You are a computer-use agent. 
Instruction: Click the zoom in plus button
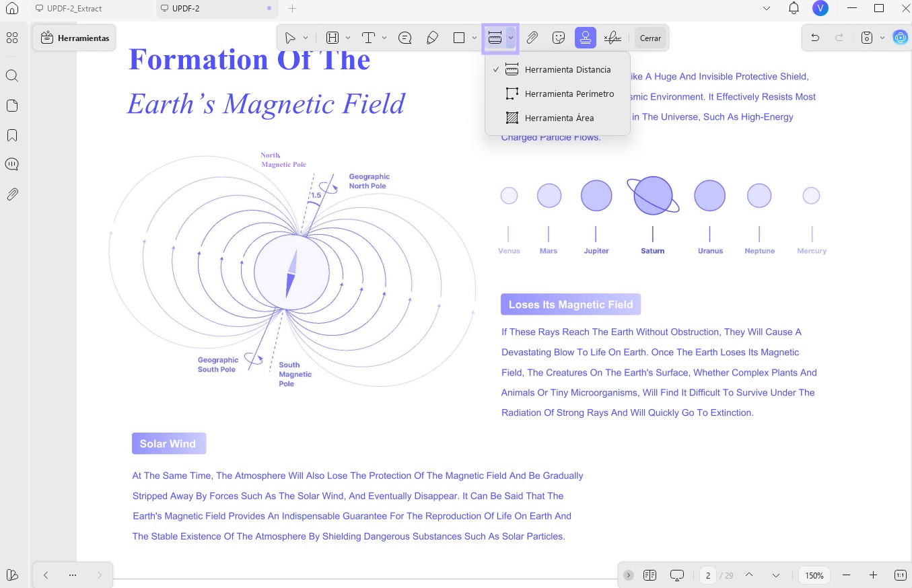[x=873, y=575]
